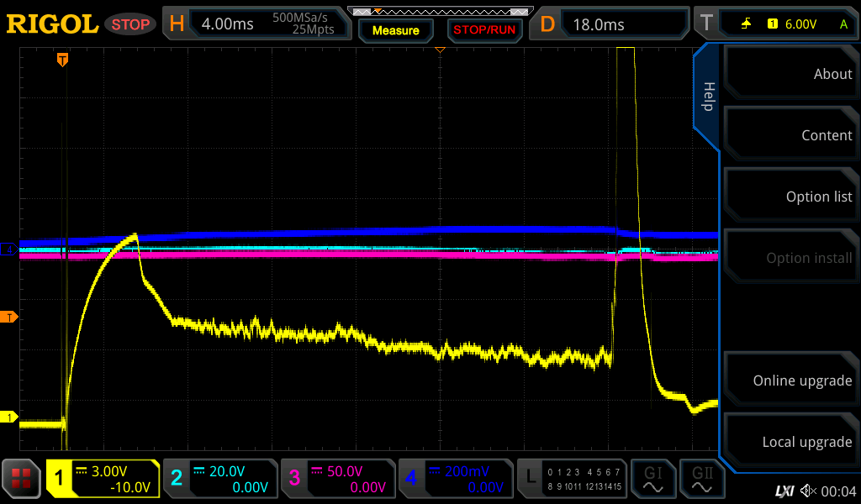Open the GII waveform generator icon
The image size is (861, 504).
click(702, 479)
